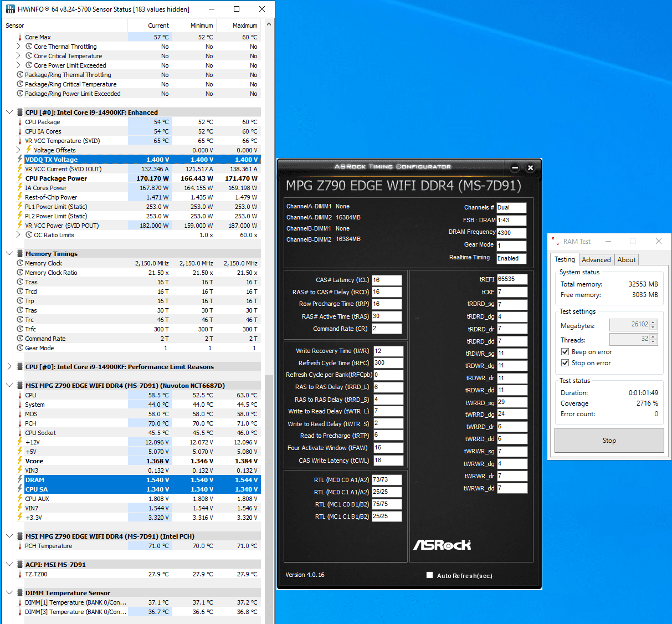Collapse the Memory Timings group
The height and width of the screenshot is (624, 672).
(x=9, y=253)
